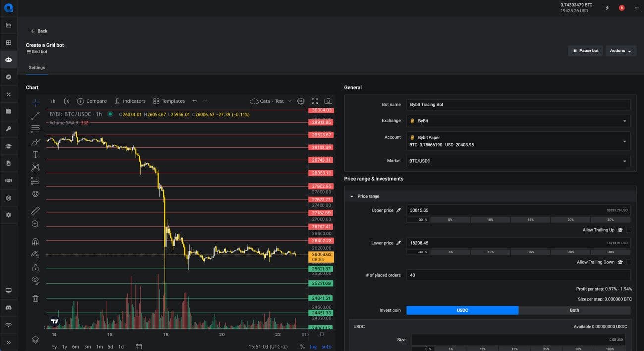Screen dimensions: 644x351
Task: Undo last chart action
Action: point(195,101)
